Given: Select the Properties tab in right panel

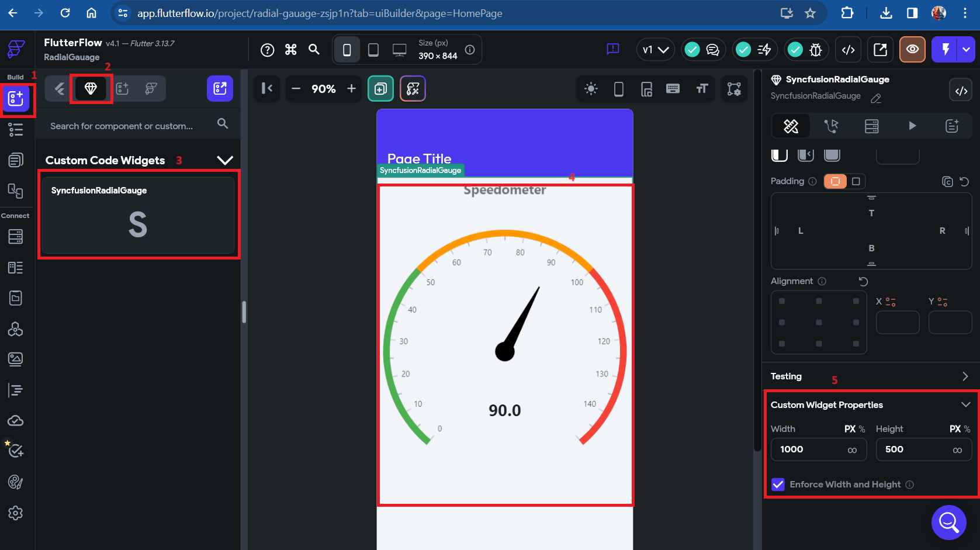Looking at the screenshot, I should (x=791, y=126).
